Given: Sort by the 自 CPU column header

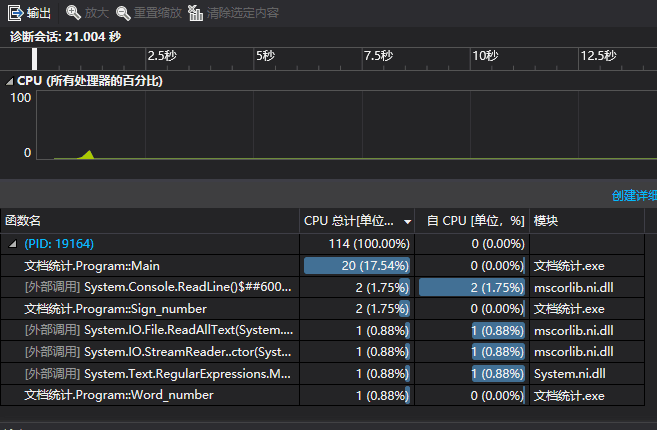Looking at the screenshot, I should click(475, 220).
